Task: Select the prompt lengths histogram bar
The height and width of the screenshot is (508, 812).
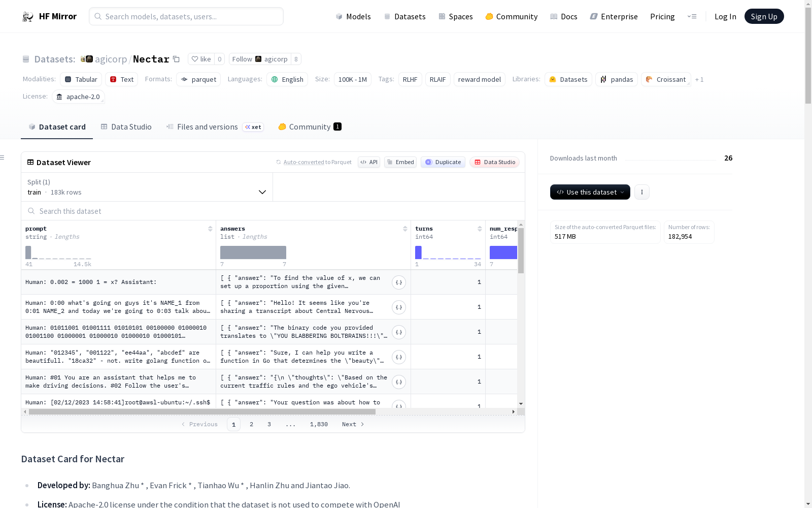Action: point(28,252)
